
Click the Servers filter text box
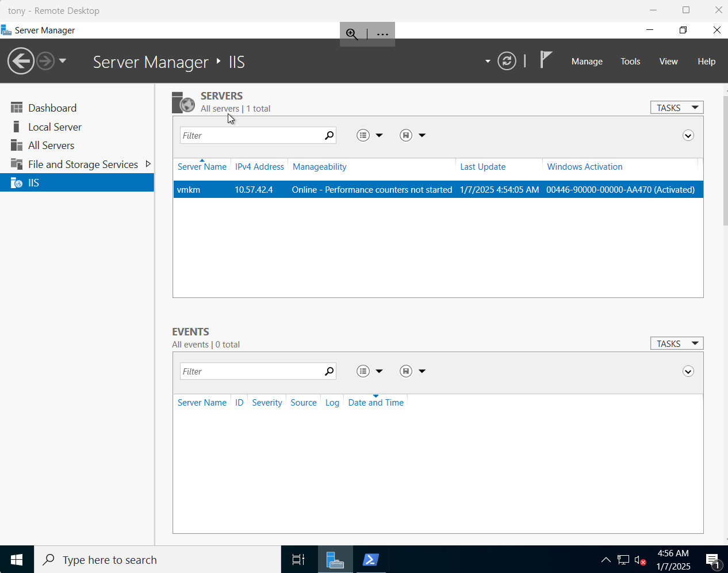point(252,136)
